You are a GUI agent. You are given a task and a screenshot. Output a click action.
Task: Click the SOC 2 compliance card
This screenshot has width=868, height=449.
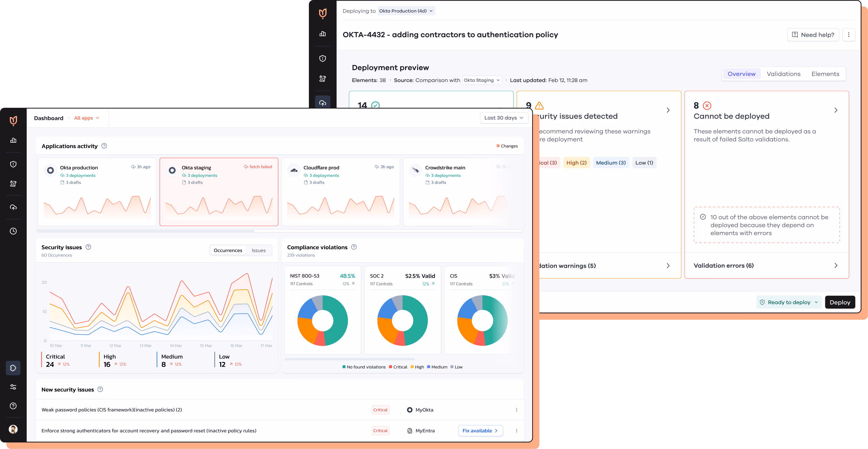(x=402, y=310)
